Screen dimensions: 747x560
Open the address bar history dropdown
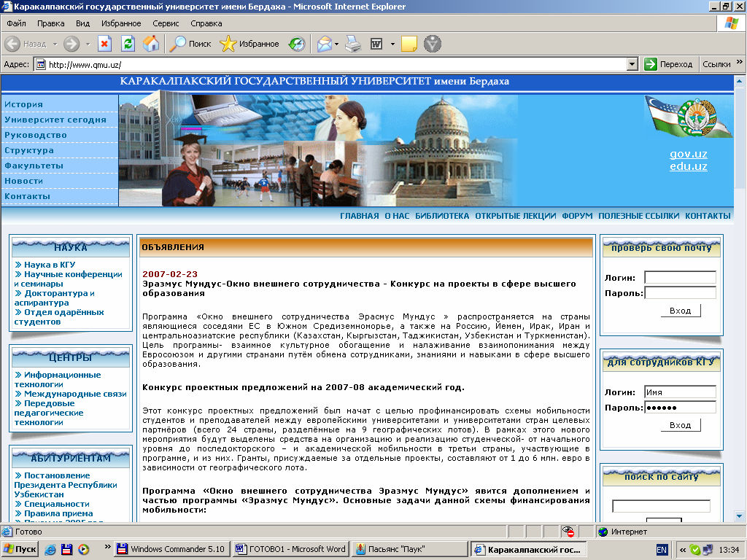tap(632, 64)
